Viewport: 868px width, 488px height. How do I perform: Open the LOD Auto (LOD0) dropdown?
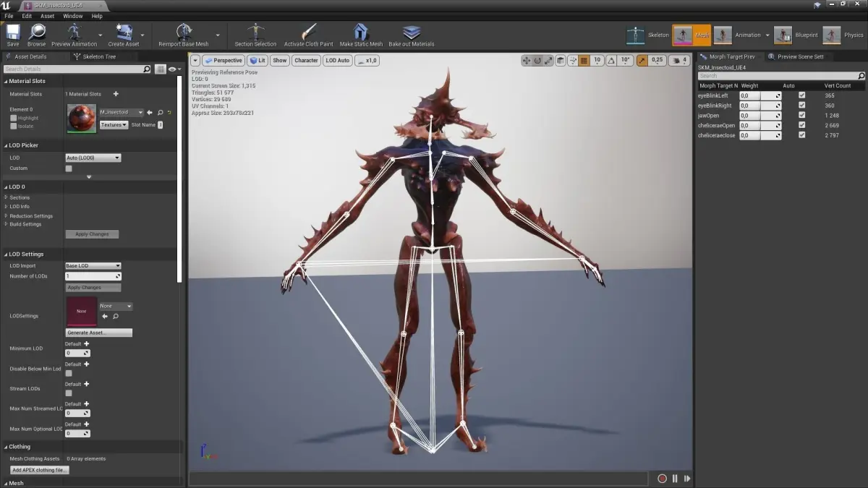[x=93, y=158]
